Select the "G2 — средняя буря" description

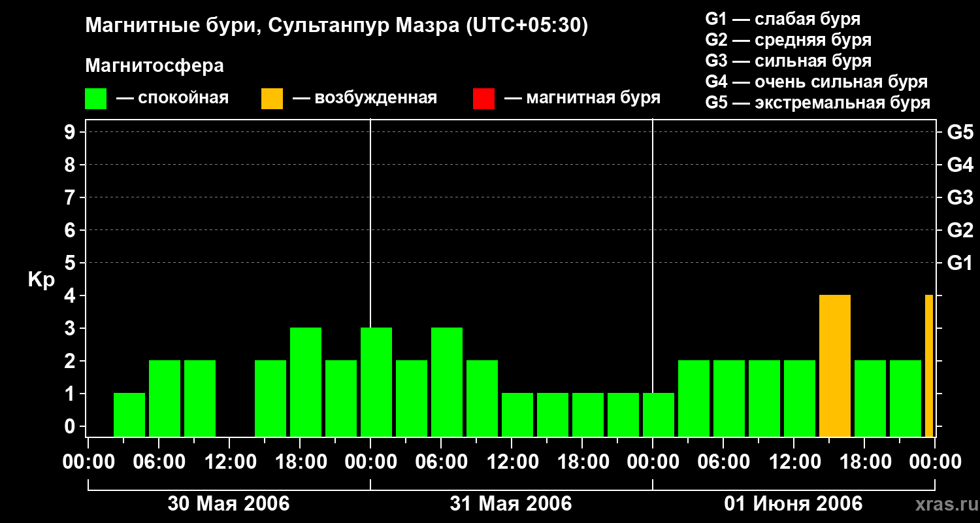[789, 40]
